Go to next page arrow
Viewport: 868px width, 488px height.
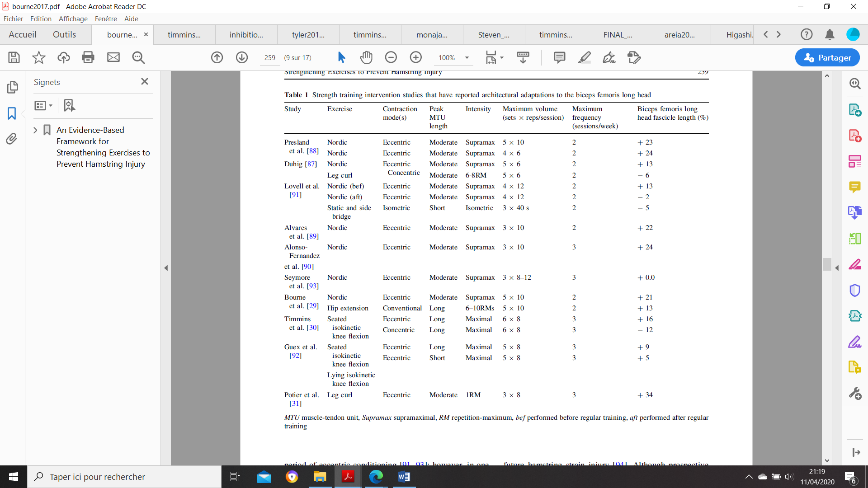pyautogui.click(x=242, y=57)
